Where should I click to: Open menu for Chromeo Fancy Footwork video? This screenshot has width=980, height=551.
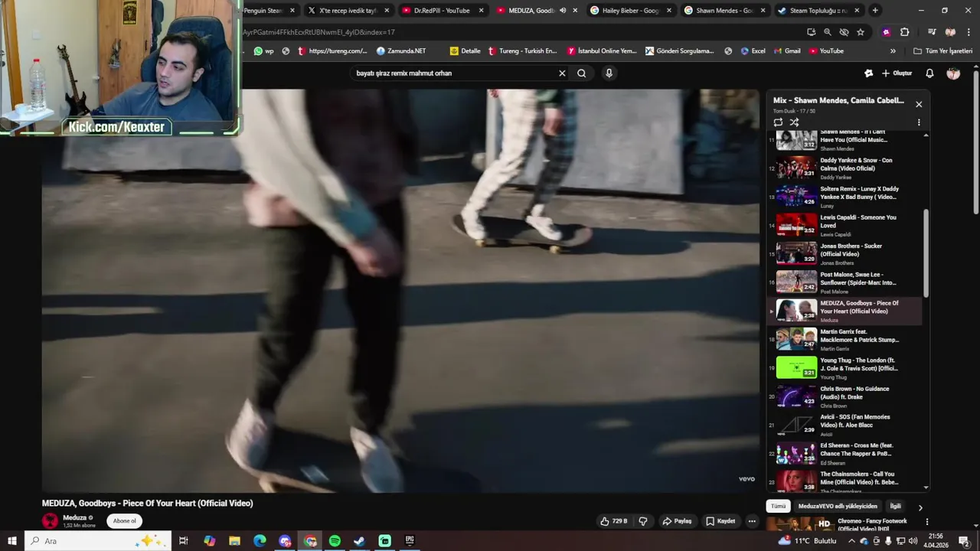pos(926,523)
